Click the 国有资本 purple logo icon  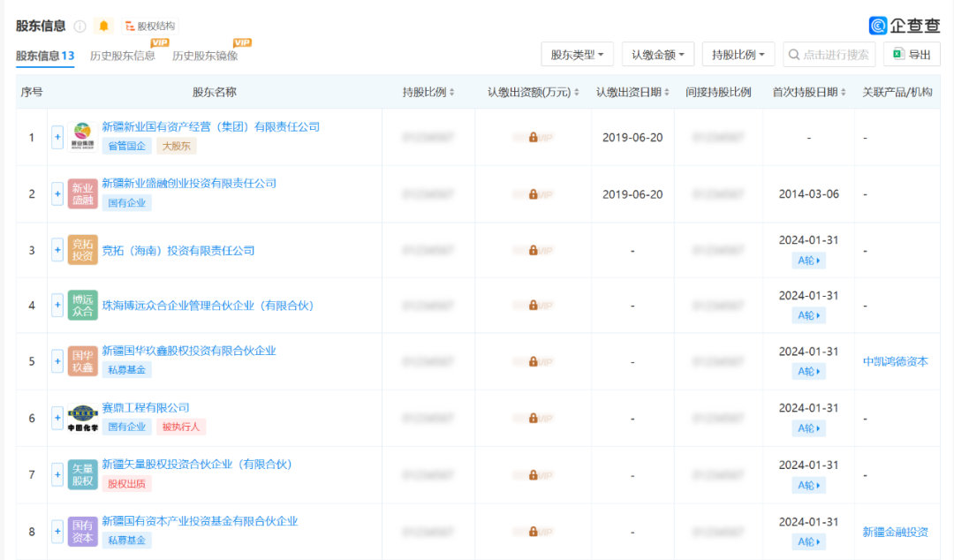(83, 532)
